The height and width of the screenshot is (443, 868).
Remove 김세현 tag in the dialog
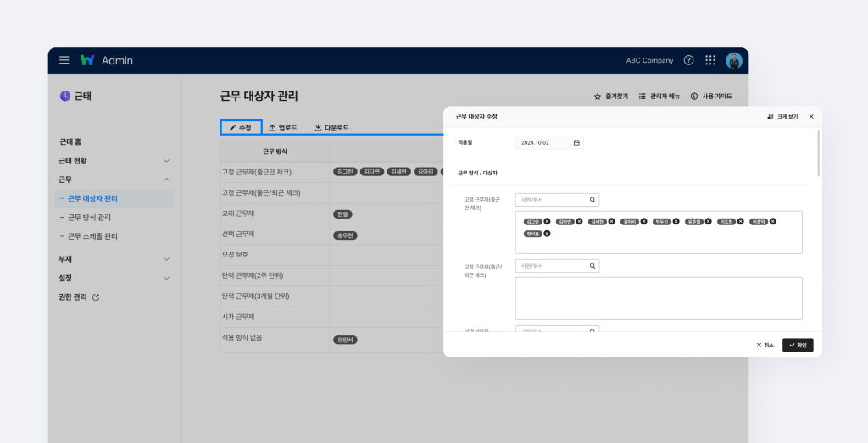coord(611,221)
